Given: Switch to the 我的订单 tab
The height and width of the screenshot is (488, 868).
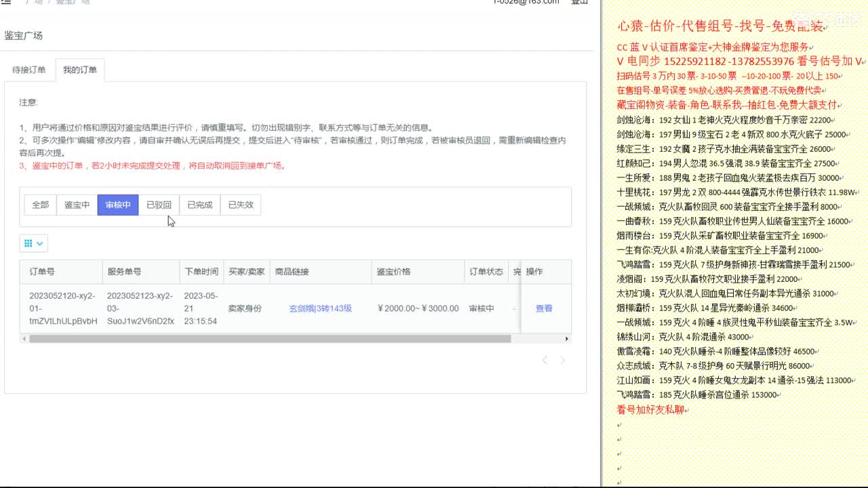Looking at the screenshot, I should (81, 69).
